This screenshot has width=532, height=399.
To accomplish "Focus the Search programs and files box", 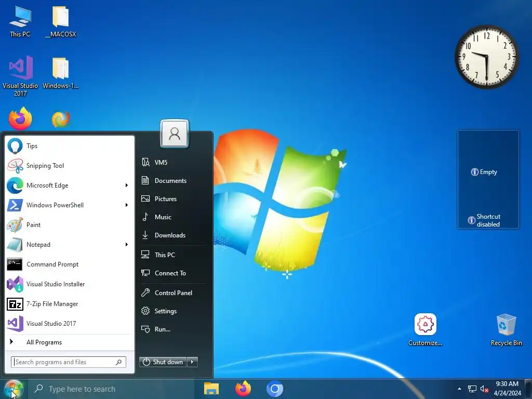I will point(68,362).
